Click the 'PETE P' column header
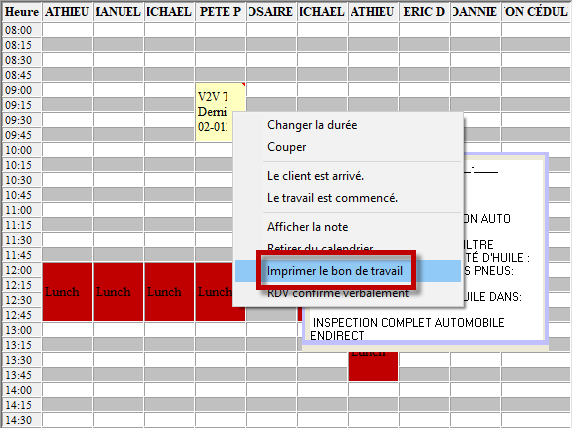The height and width of the screenshot is (428, 573). (220, 12)
